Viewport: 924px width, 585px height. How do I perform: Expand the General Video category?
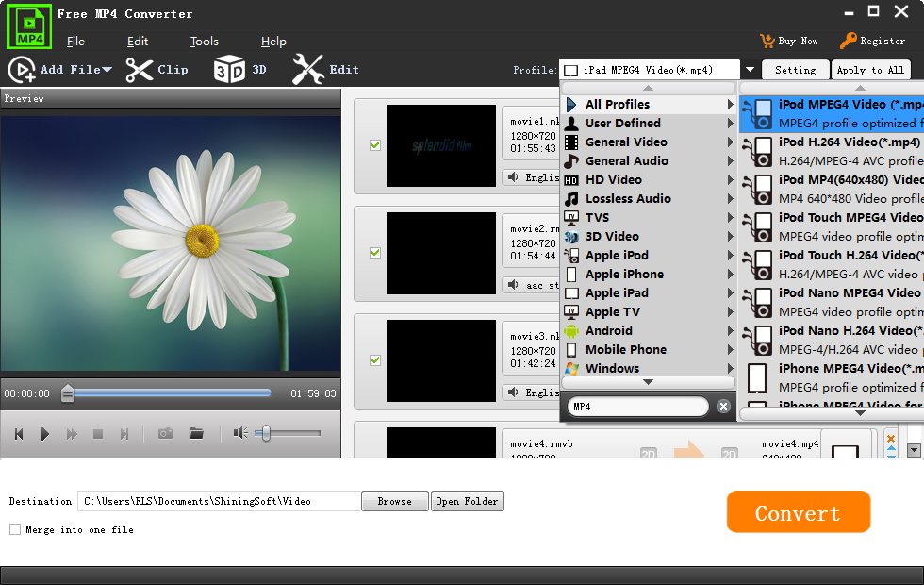(650, 142)
